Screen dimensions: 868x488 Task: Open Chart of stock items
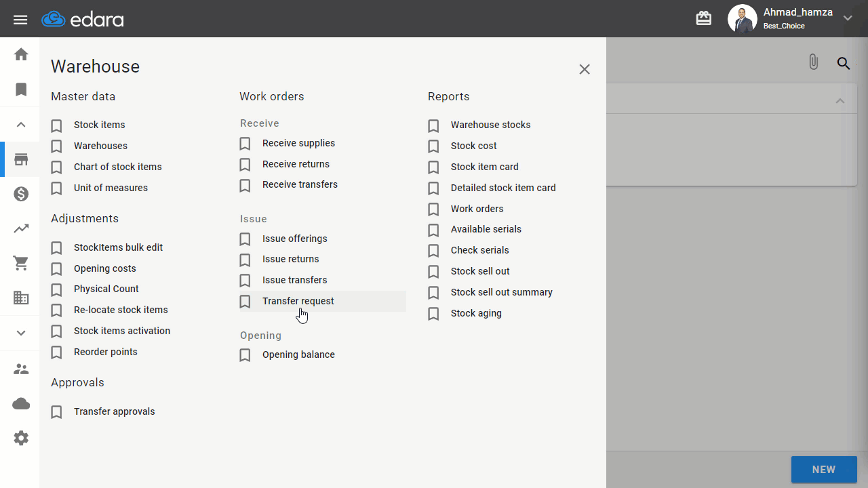tap(118, 167)
